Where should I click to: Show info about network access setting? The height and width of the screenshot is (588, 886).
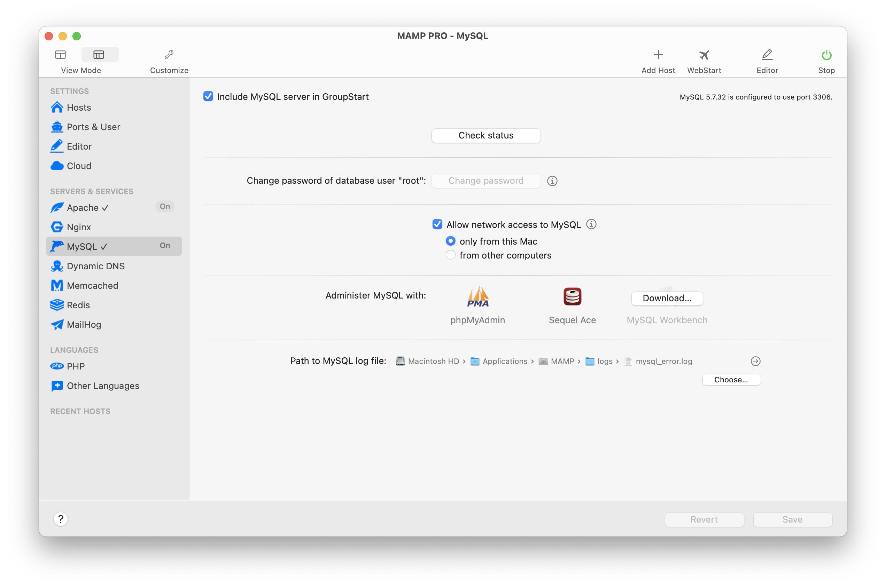[x=591, y=224]
